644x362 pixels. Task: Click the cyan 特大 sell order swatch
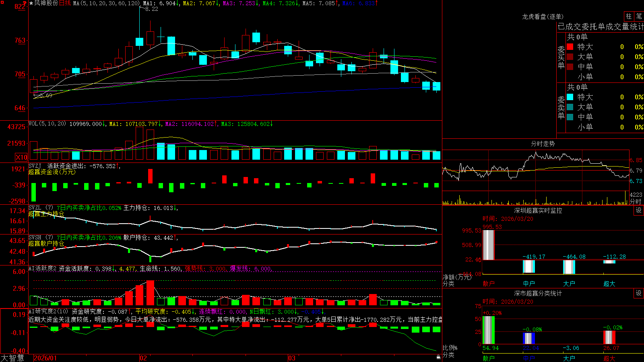(570, 97)
